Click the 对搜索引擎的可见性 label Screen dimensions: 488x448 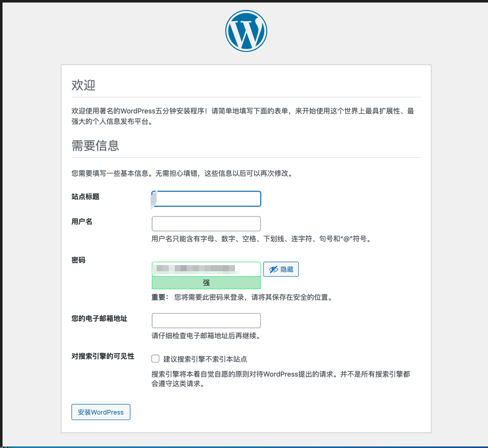click(x=103, y=357)
